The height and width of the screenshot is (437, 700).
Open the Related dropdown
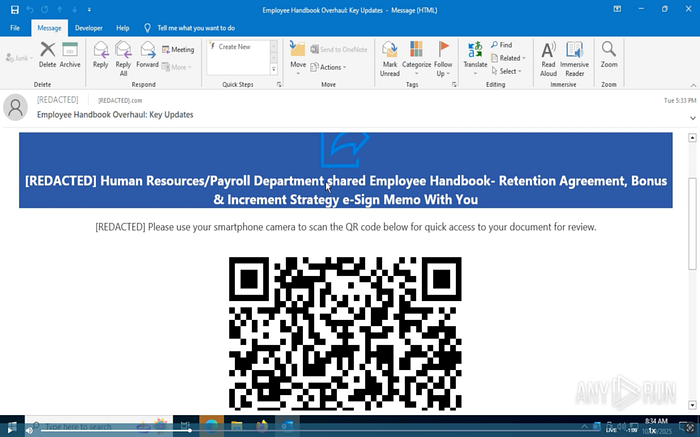(508, 58)
